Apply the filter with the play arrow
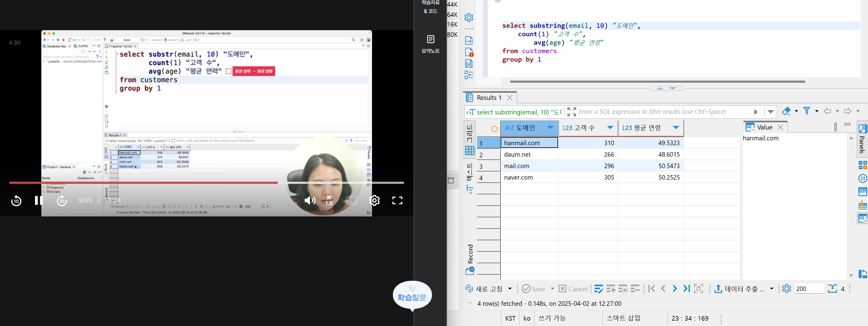 tap(756, 112)
